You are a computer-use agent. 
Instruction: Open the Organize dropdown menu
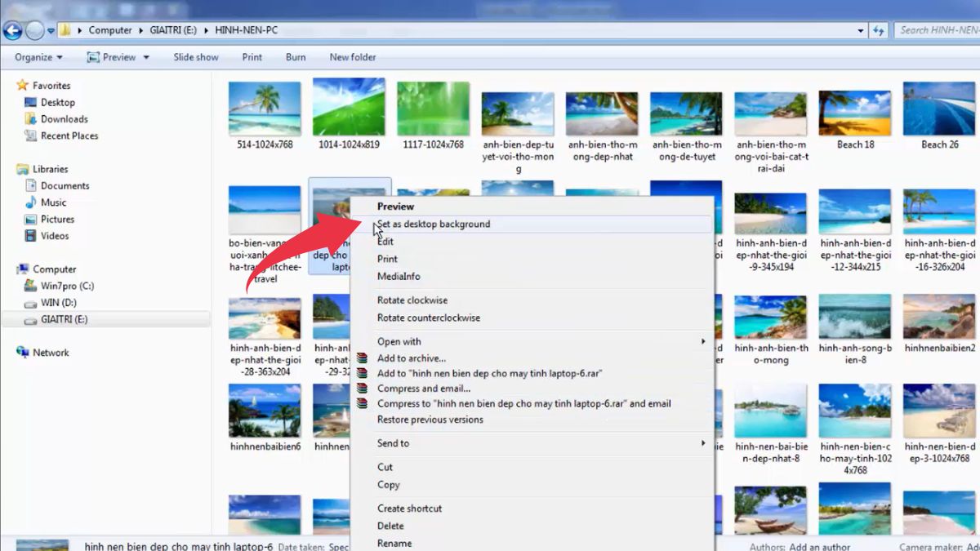coord(38,57)
